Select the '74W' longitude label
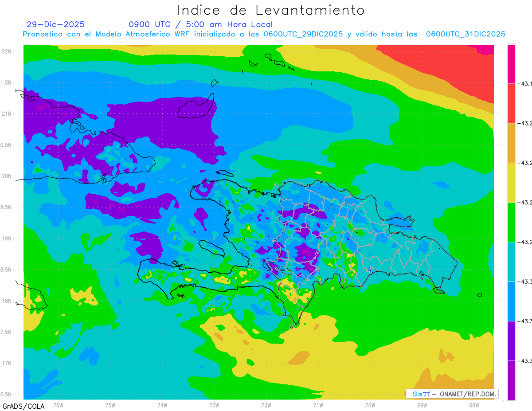532x411 pixels. click(162, 404)
